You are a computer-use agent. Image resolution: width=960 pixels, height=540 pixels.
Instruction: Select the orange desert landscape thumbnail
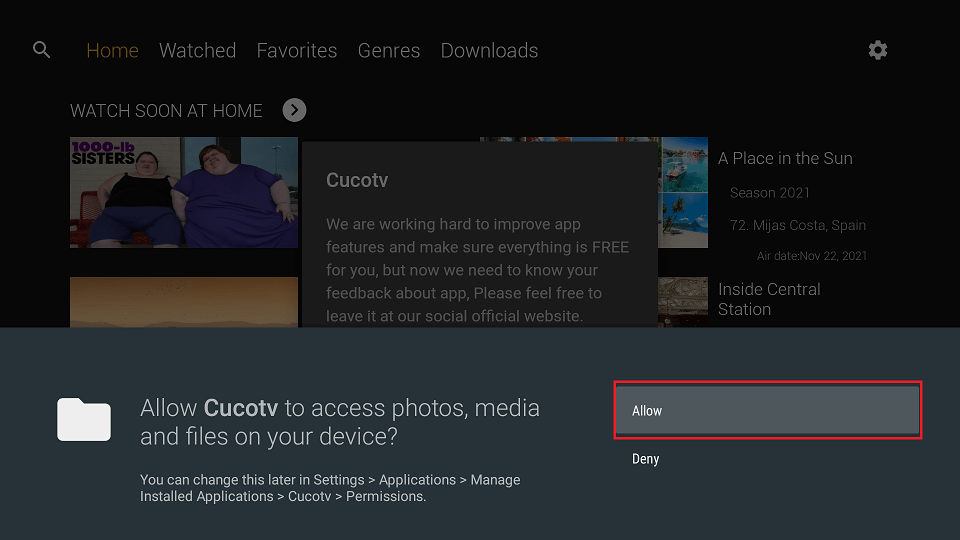[184, 302]
